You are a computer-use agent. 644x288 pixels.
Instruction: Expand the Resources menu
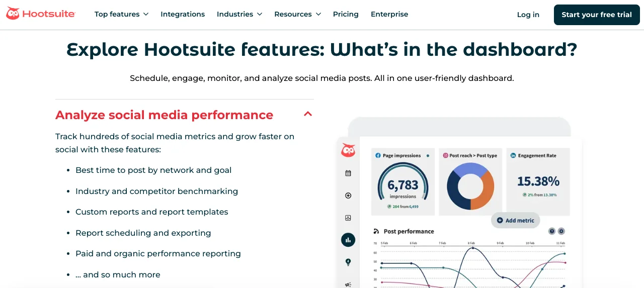(x=297, y=14)
